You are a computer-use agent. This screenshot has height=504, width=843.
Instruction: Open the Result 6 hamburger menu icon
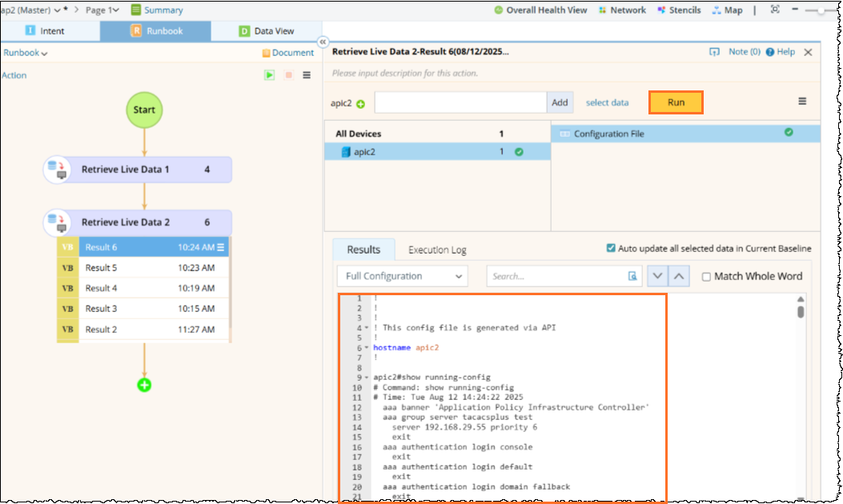pos(221,247)
